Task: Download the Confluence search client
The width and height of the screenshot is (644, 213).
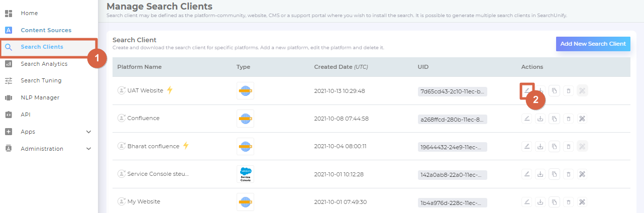Action: tap(540, 119)
